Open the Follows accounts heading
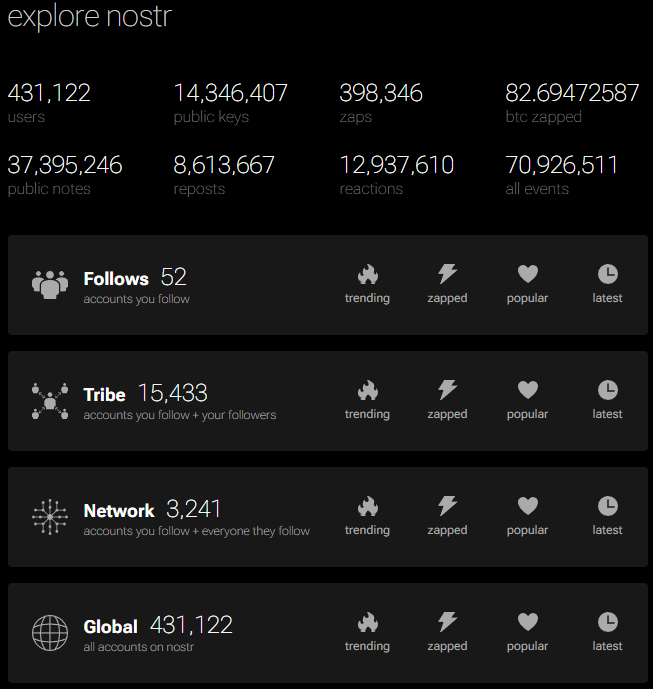Screen dimensions: 653x689 (116, 279)
